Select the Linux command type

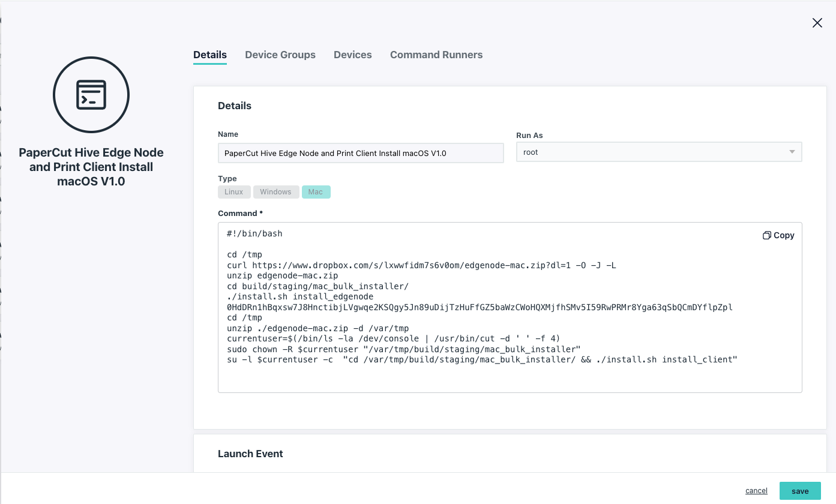tap(234, 192)
